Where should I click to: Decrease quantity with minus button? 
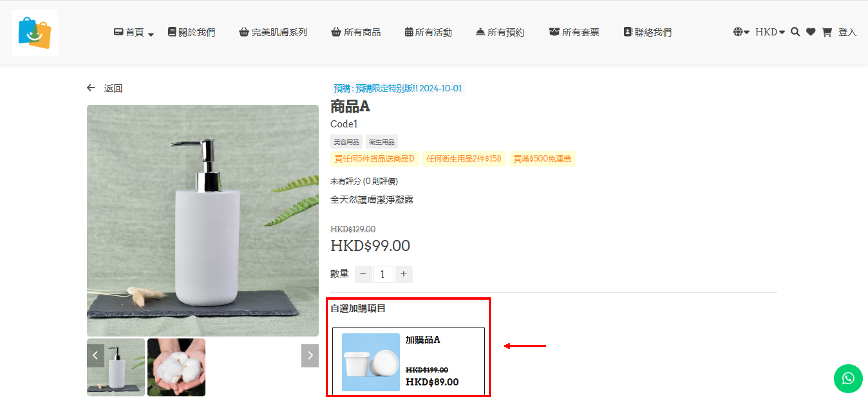(x=363, y=274)
